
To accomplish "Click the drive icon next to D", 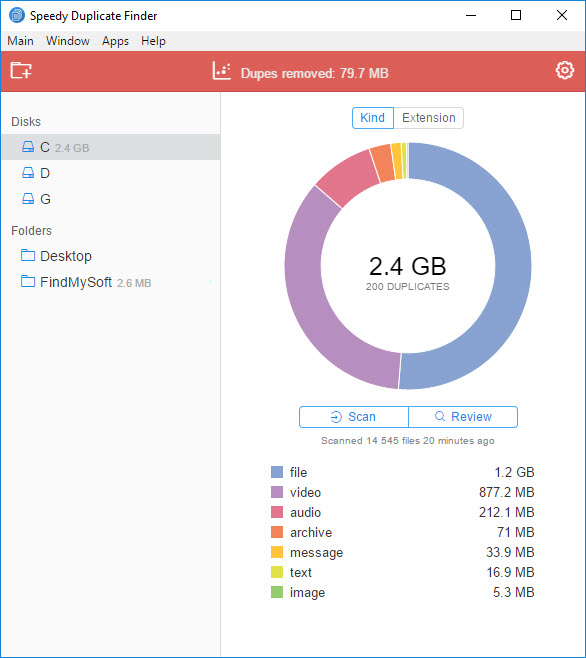I will [x=28, y=172].
